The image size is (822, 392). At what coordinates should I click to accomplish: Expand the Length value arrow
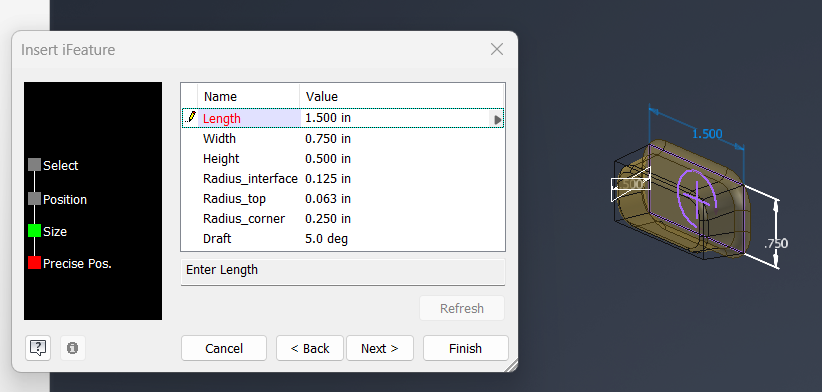click(x=497, y=119)
